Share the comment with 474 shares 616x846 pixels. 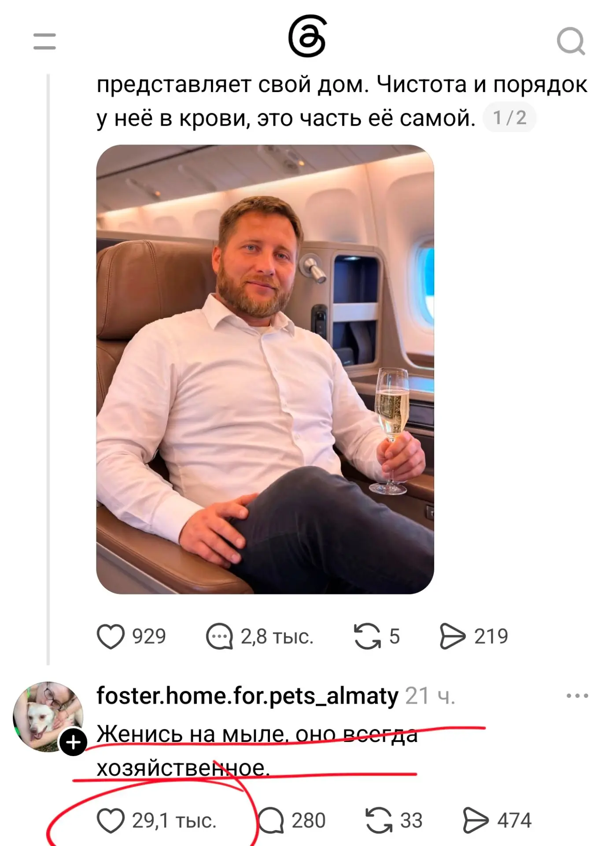pos(476,821)
